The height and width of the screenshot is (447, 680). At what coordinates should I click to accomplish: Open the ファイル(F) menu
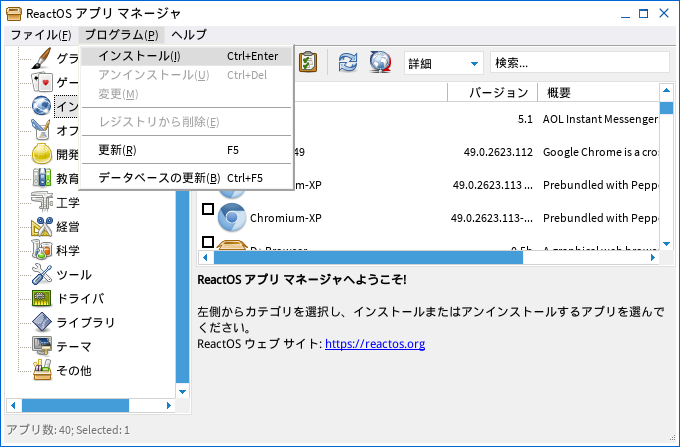41,35
